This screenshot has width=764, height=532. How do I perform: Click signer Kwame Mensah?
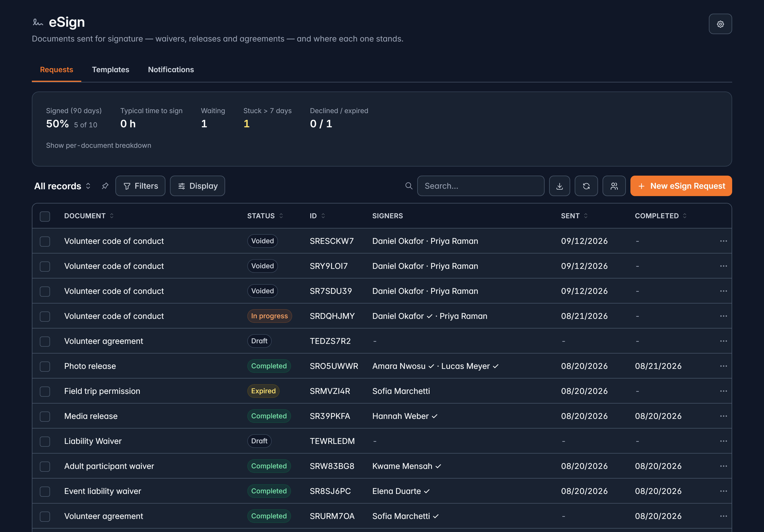(x=402, y=466)
